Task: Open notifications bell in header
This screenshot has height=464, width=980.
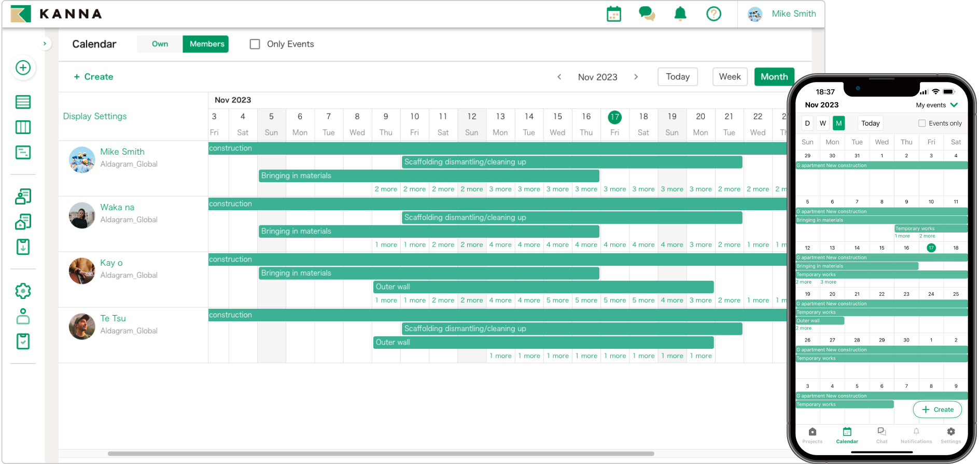Action: [x=680, y=14]
